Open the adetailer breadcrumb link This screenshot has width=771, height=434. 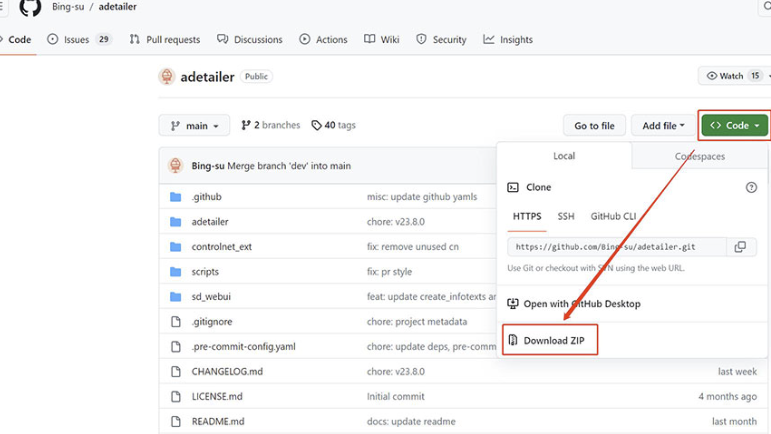[118, 7]
